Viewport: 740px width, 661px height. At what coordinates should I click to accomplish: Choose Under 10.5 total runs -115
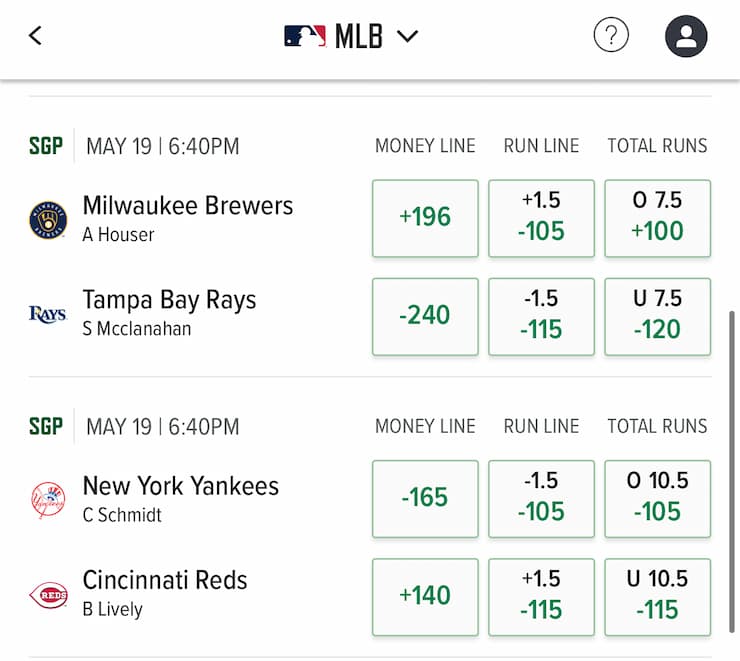[657, 597]
